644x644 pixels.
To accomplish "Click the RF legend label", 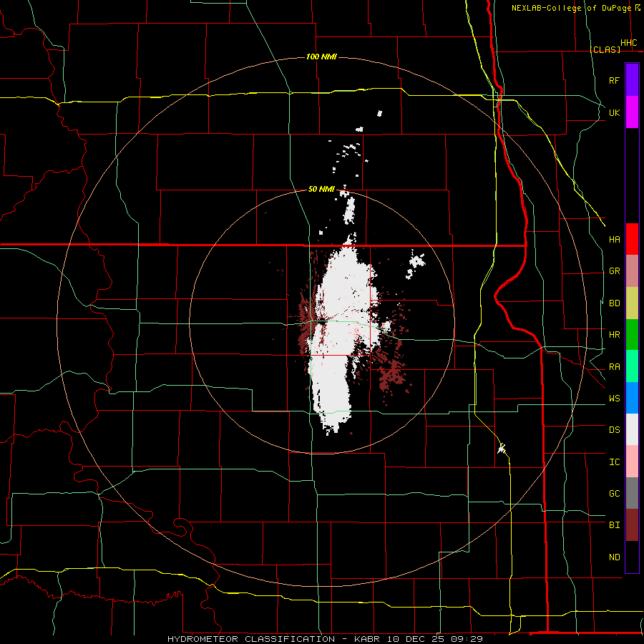I will tap(615, 81).
